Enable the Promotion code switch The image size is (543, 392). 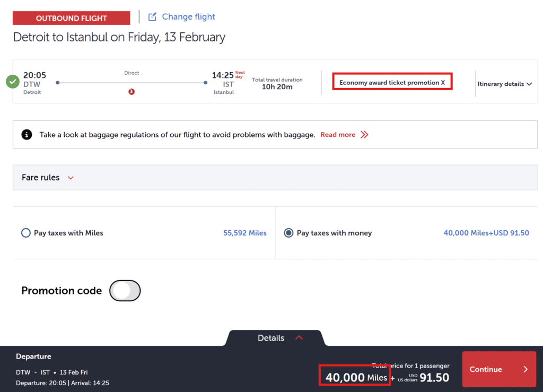(x=125, y=291)
